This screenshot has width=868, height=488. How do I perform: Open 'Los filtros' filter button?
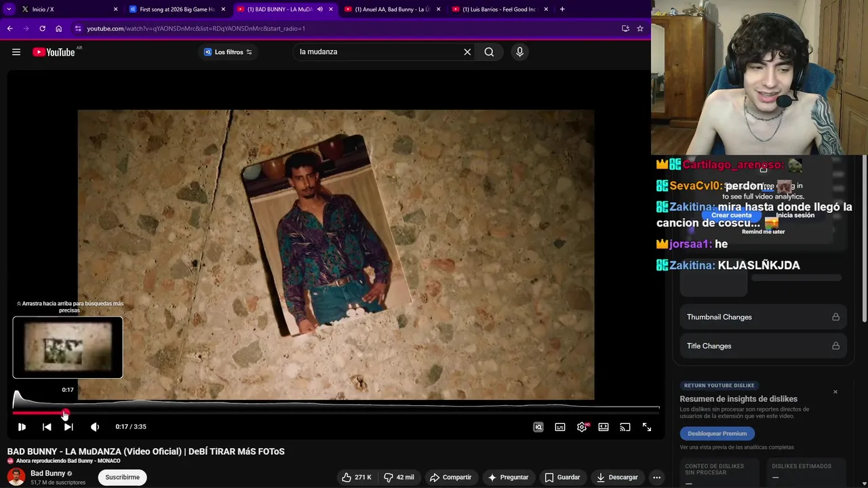coord(228,52)
